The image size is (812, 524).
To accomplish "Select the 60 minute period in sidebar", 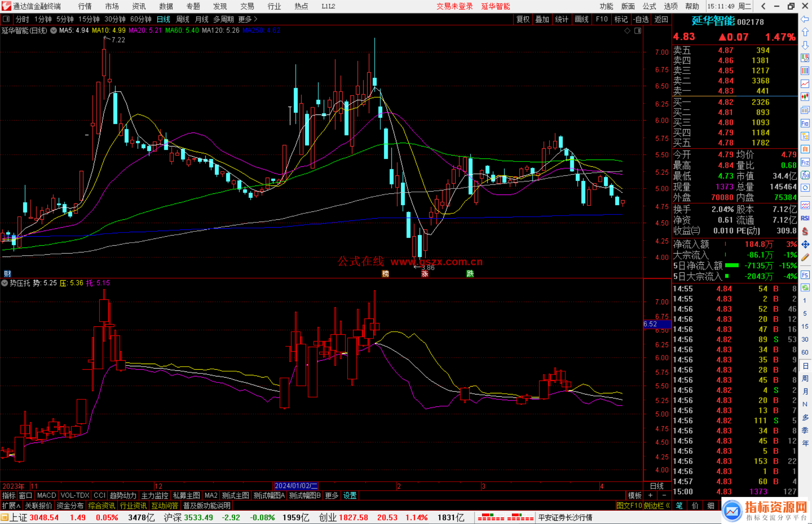I will point(805,352).
